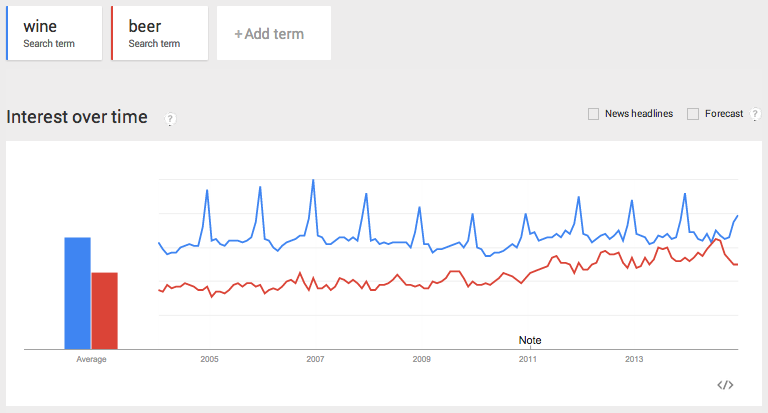Click the 2005 year label
Viewport: 768px width, 413px height.
point(209,359)
